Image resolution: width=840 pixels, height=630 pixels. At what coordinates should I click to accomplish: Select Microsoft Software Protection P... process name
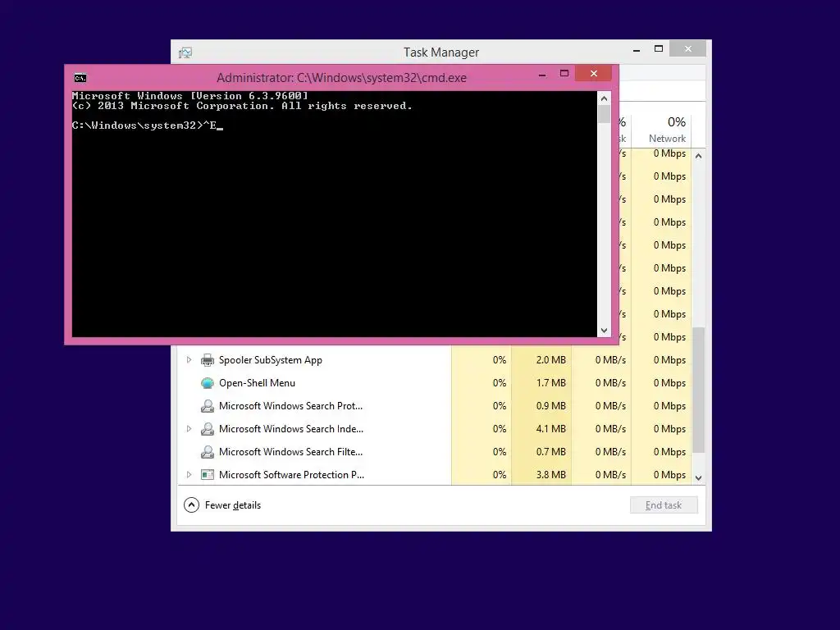point(291,475)
